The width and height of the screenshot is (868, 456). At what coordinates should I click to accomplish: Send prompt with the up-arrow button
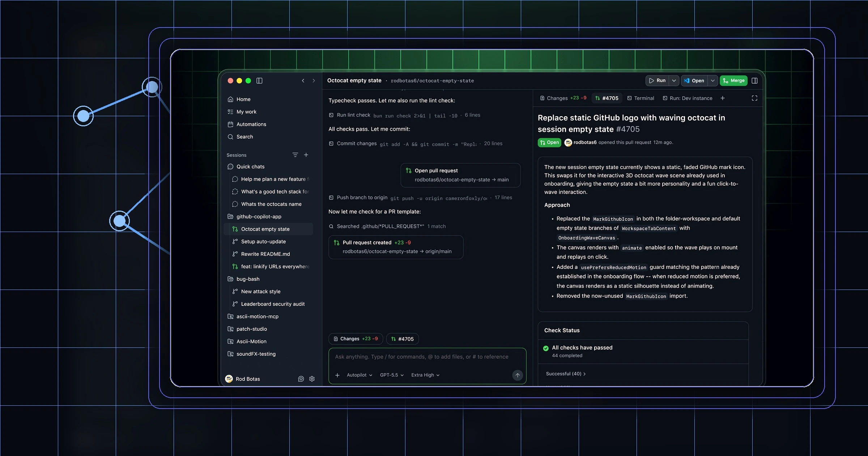coord(518,375)
